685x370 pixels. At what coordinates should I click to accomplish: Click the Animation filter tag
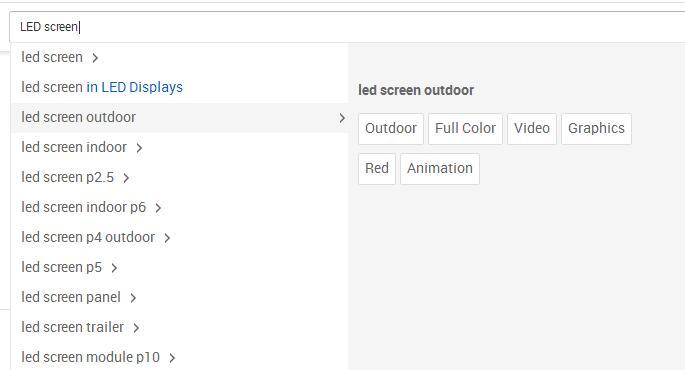pyautogui.click(x=440, y=169)
